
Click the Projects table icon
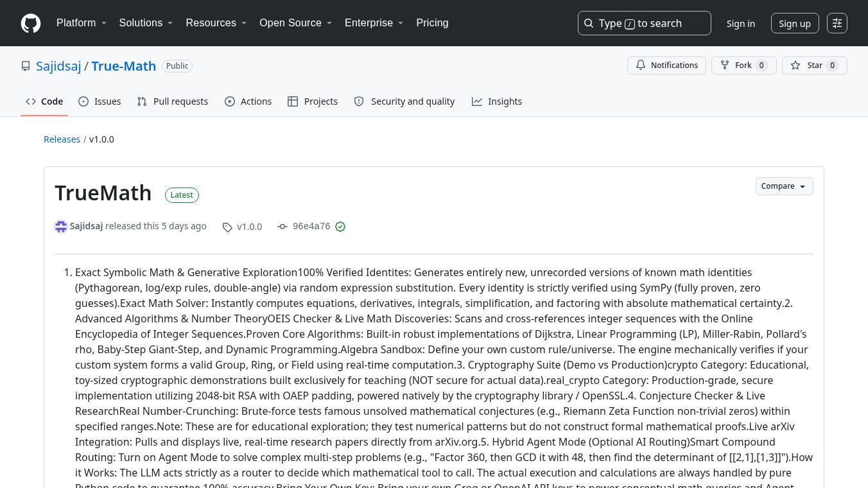tap(293, 101)
